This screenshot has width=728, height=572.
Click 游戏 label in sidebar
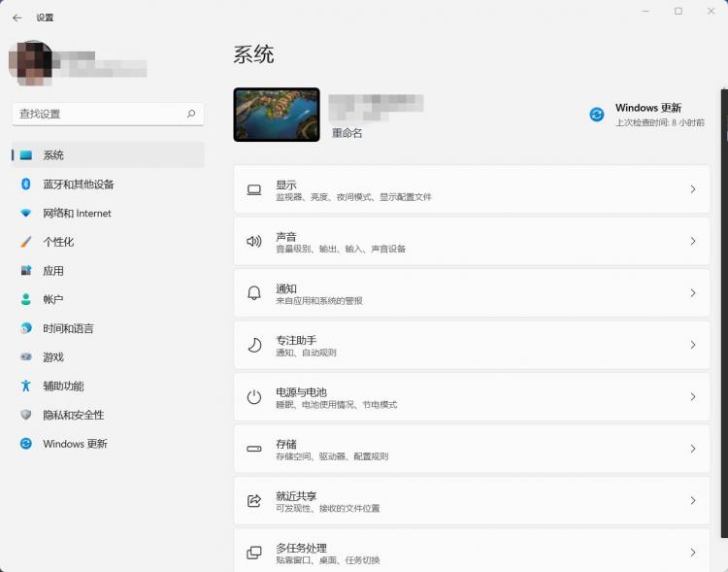pos(53,356)
